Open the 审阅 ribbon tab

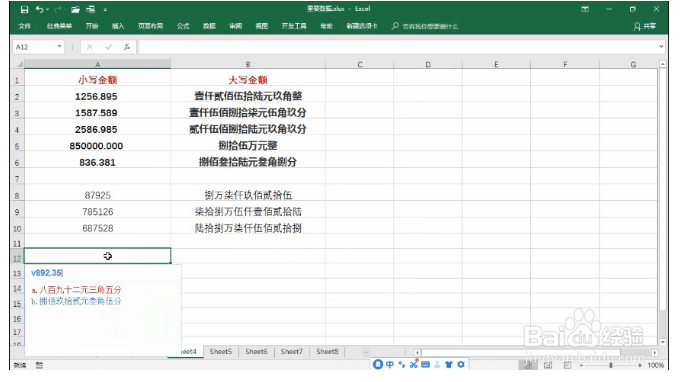click(235, 26)
